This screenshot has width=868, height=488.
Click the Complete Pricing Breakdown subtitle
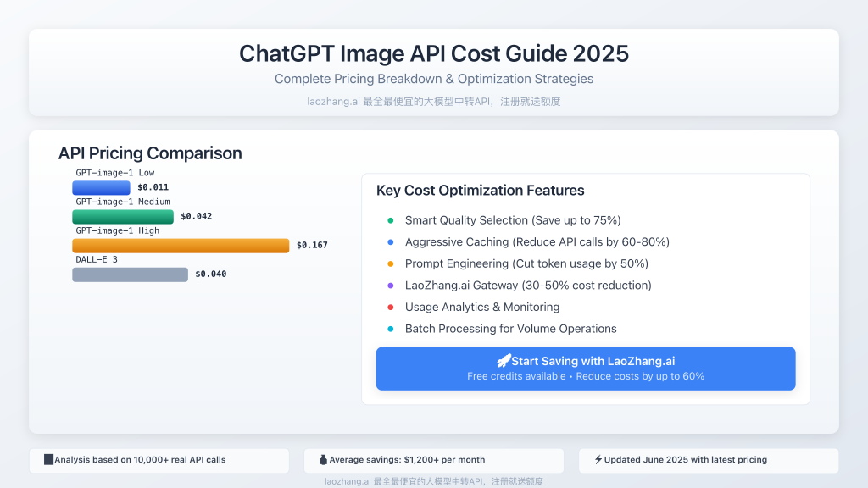click(434, 79)
